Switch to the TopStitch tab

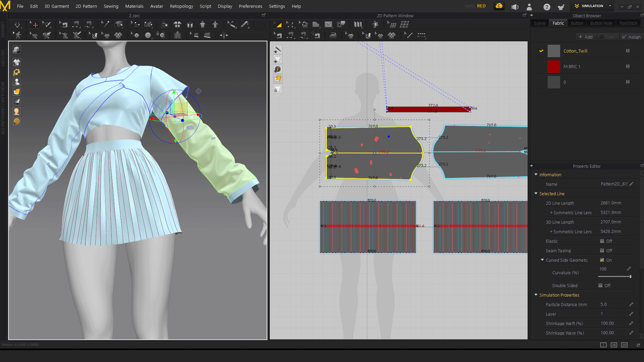click(x=628, y=23)
